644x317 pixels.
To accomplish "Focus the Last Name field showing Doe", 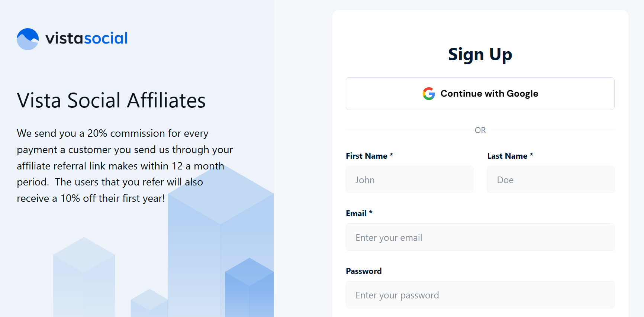I will pos(551,180).
